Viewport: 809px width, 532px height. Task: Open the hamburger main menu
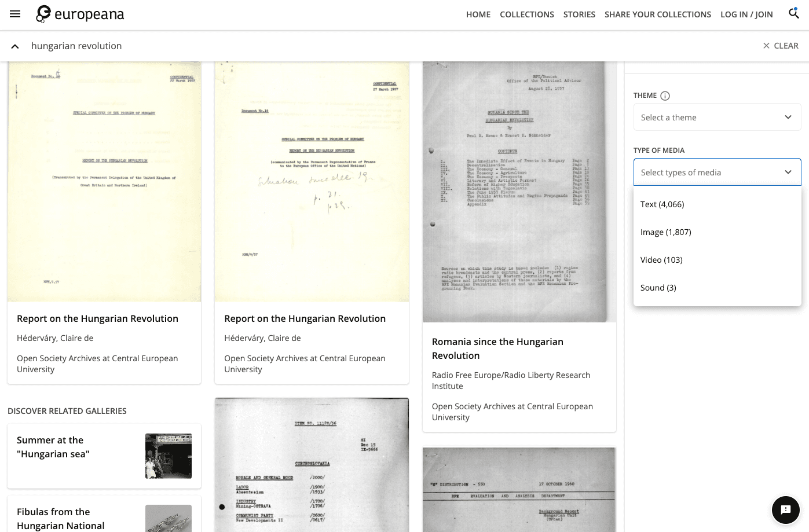point(15,14)
